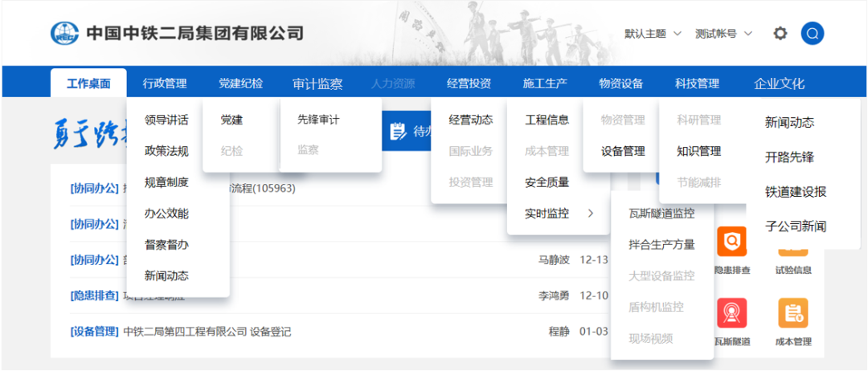Image resolution: width=868 pixels, height=371 pixels.
Task: Open the 科技管理 menu
Action: (x=697, y=84)
